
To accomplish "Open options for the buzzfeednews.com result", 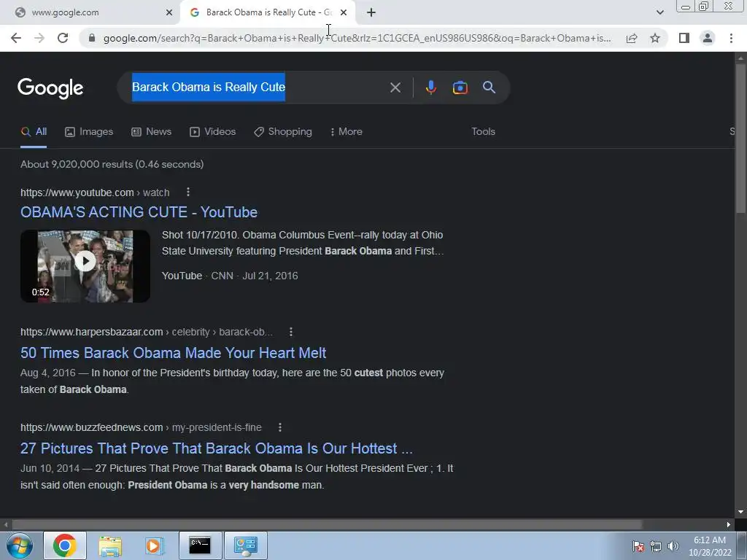I will point(280,427).
